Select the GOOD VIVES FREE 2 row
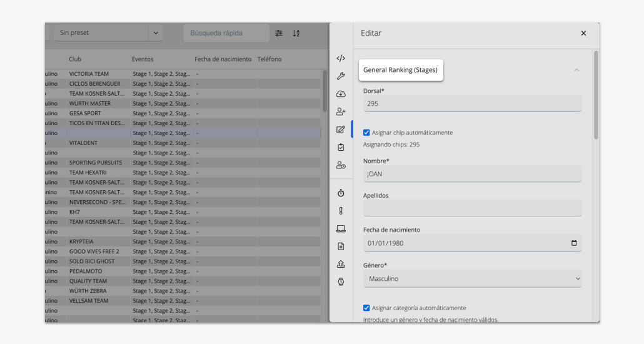The image size is (644, 344). (183, 251)
